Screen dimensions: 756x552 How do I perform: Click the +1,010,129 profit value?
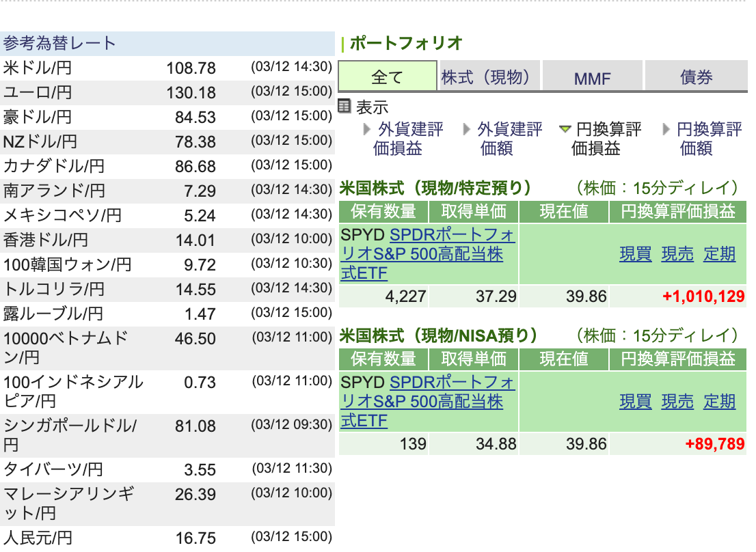[703, 296]
